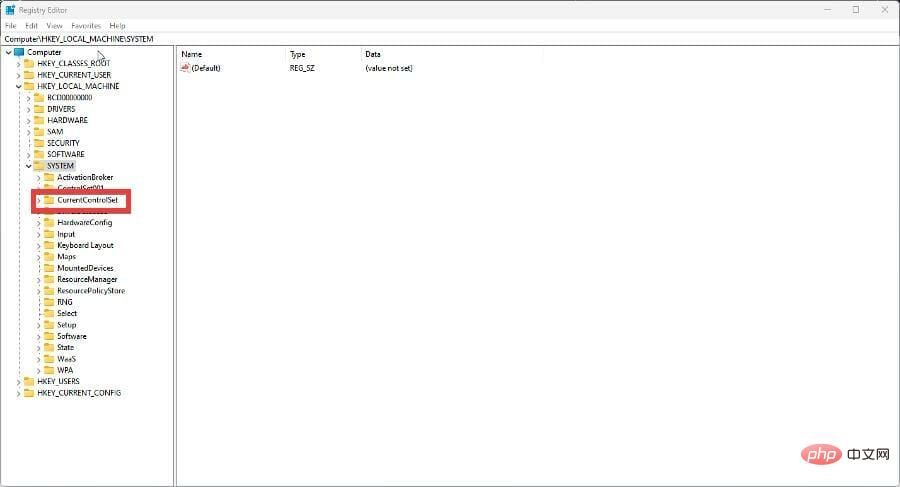Click the (Default) string value icon

[x=185, y=68]
